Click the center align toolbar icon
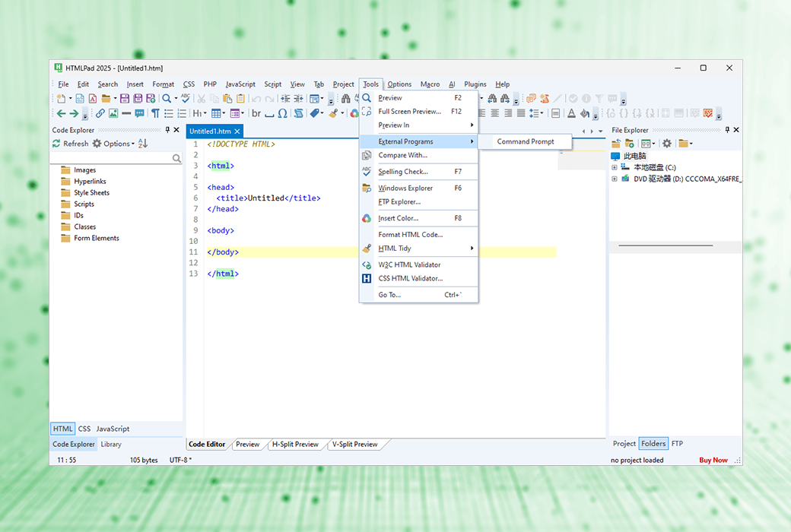Image resolution: width=791 pixels, height=532 pixels. (495, 113)
